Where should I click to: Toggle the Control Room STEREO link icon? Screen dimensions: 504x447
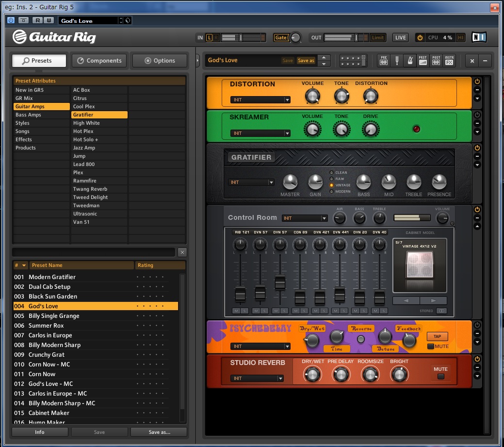[442, 311]
